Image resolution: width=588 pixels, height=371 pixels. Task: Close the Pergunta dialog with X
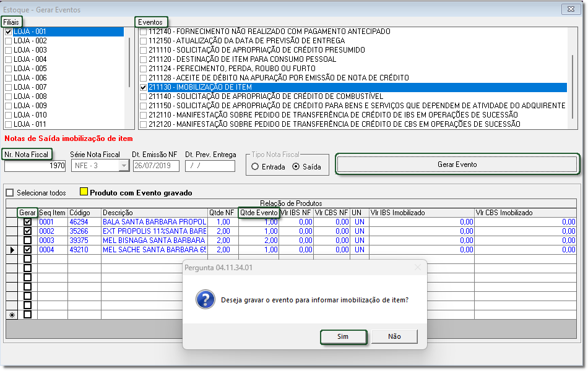coord(417,268)
